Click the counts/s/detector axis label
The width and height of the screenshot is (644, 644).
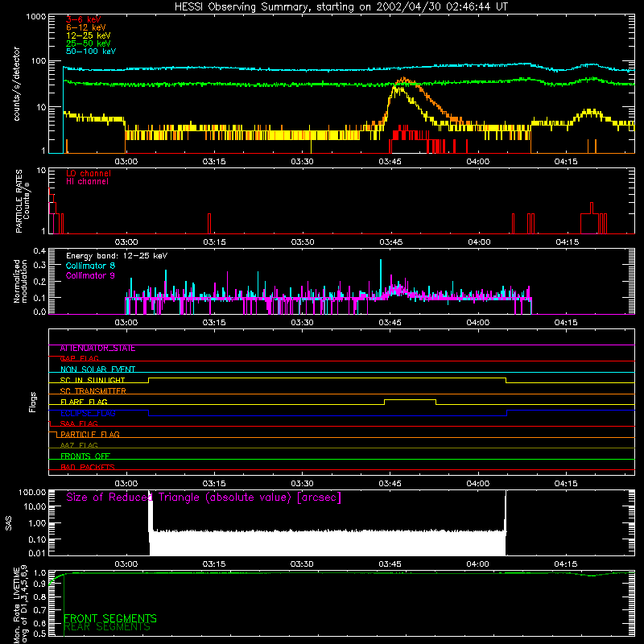pos(17,84)
